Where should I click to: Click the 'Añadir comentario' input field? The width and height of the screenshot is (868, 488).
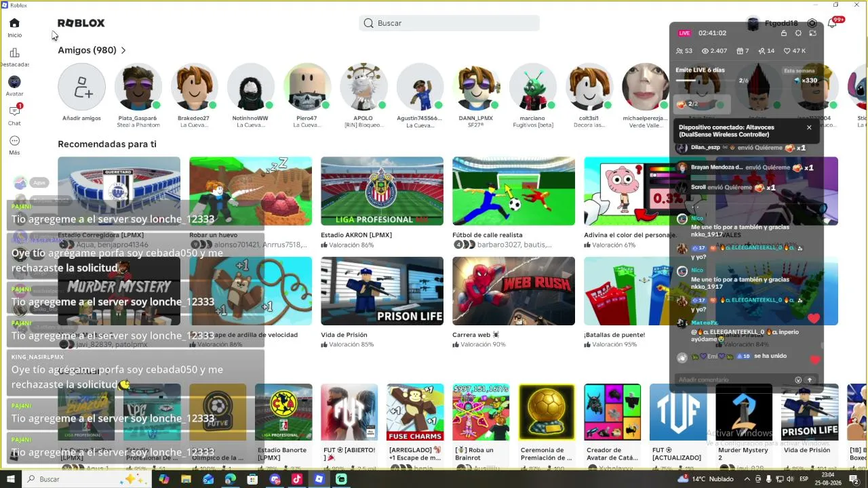pyautogui.click(x=735, y=380)
